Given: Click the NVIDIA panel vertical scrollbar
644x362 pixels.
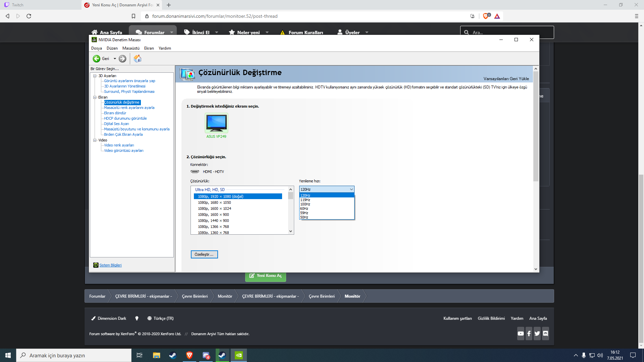Looking at the screenshot, I should [536, 126].
